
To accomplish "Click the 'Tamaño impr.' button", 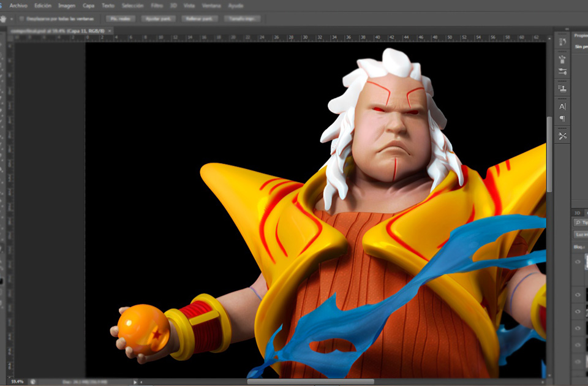I will click(x=242, y=19).
